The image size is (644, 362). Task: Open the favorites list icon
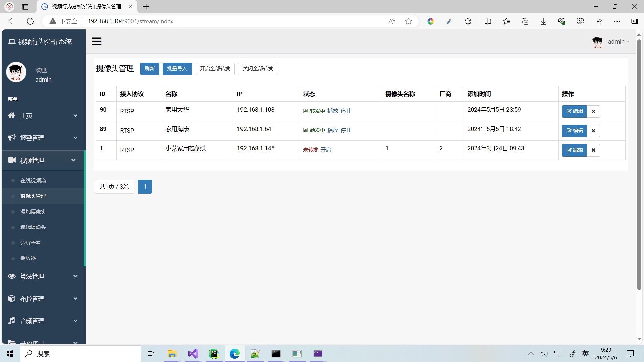(x=506, y=21)
